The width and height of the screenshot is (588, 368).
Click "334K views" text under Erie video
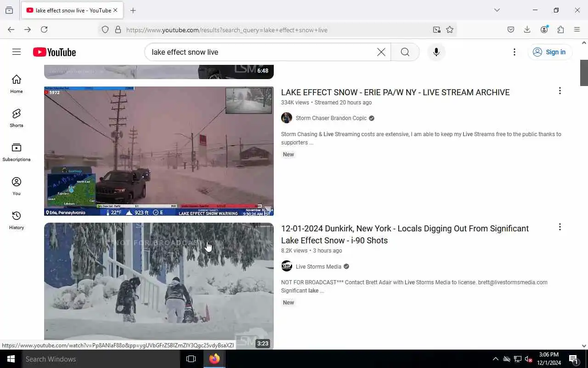[295, 103]
